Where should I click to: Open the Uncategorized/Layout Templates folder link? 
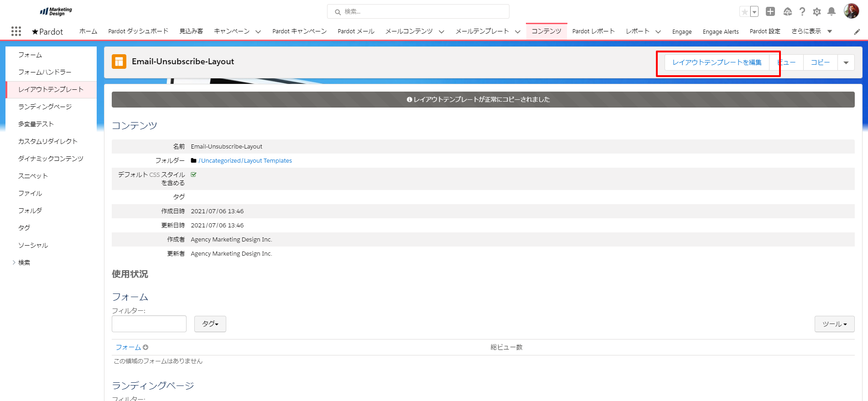click(x=245, y=161)
